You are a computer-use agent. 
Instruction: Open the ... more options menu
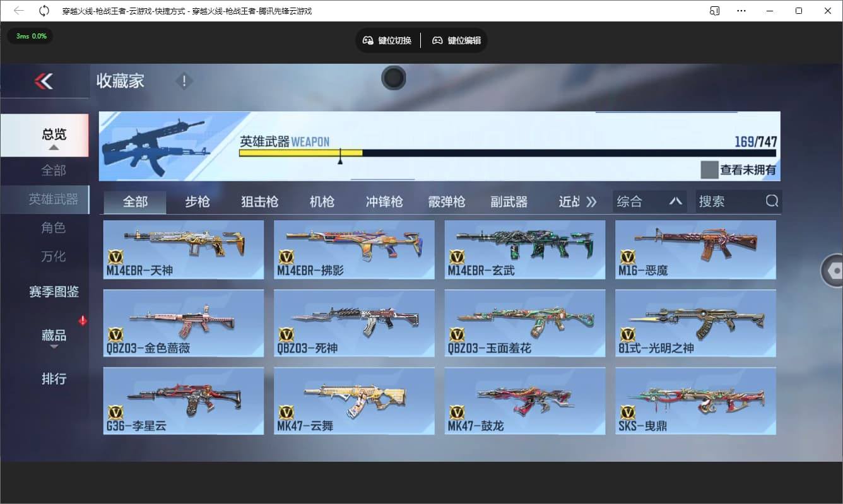pyautogui.click(x=741, y=11)
